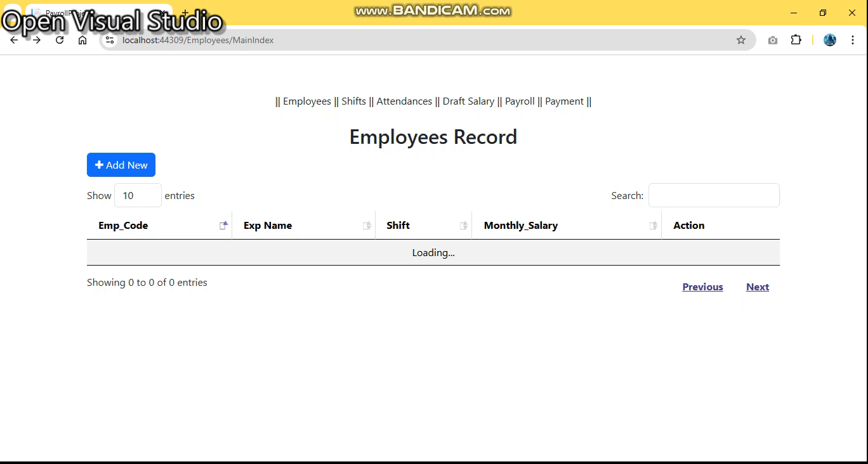The image size is (868, 464).
Task: Bookmark this page with the star icon
Action: 740,39
